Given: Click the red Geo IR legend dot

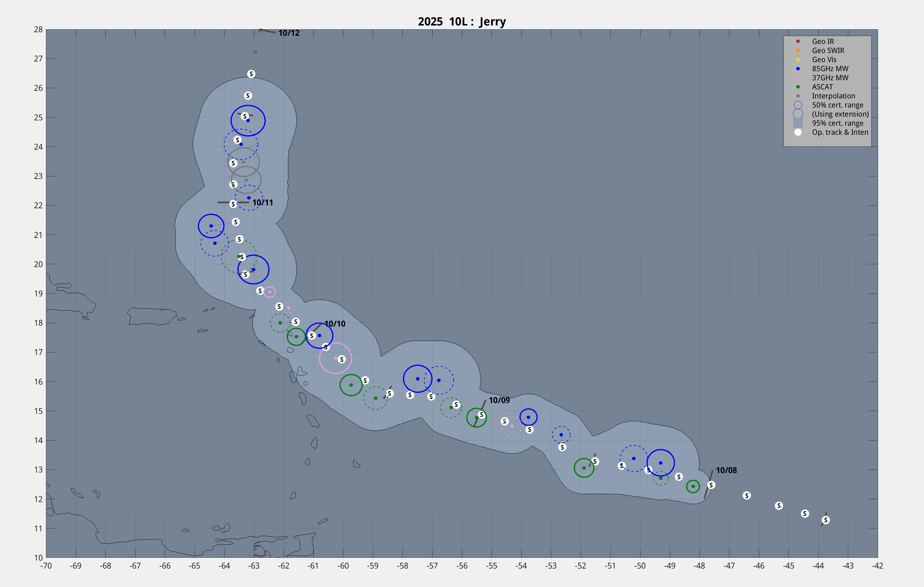Looking at the screenshot, I should coord(798,41).
